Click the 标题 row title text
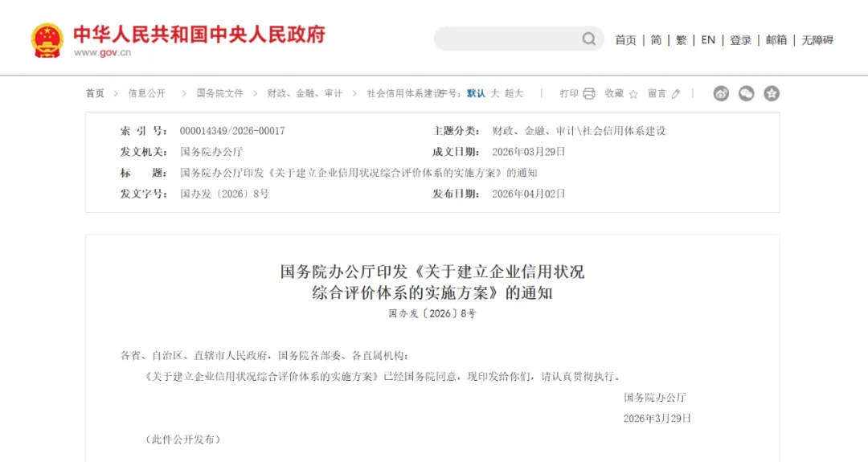The image size is (868, 462). pos(358,174)
